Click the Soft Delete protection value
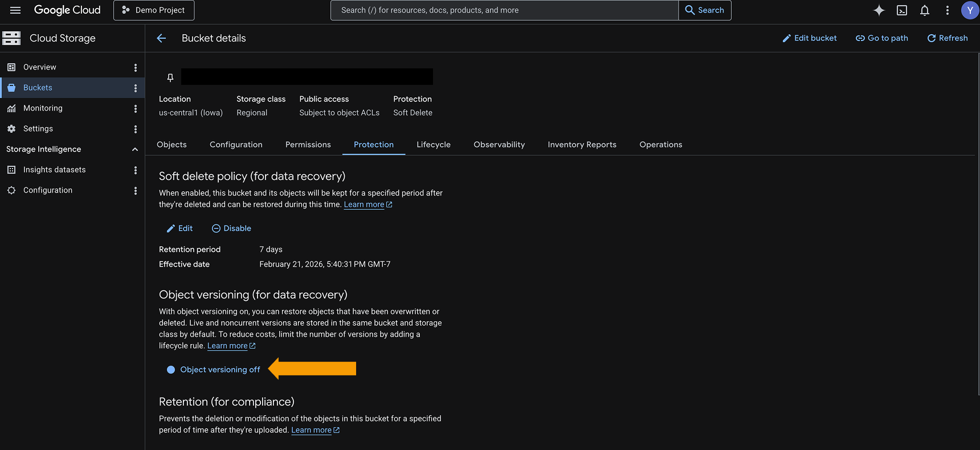The height and width of the screenshot is (450, 980). (x=413, y=113)
